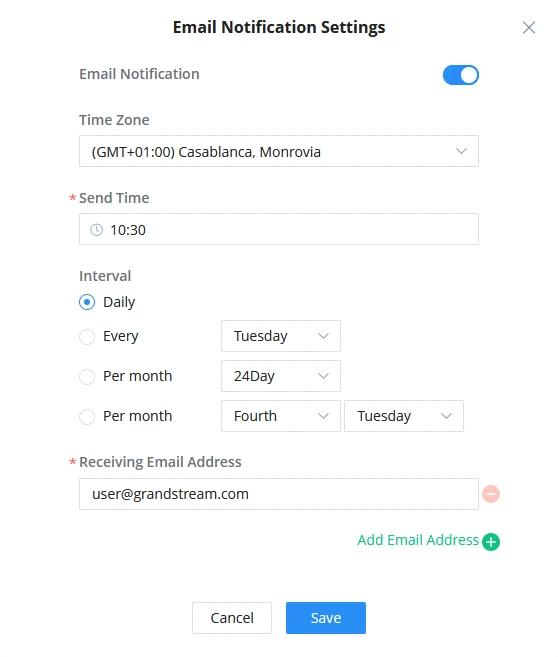Screen dimensions: 558x657
Task: Open the Time Zone dropdown
Action: pos(279,151)
